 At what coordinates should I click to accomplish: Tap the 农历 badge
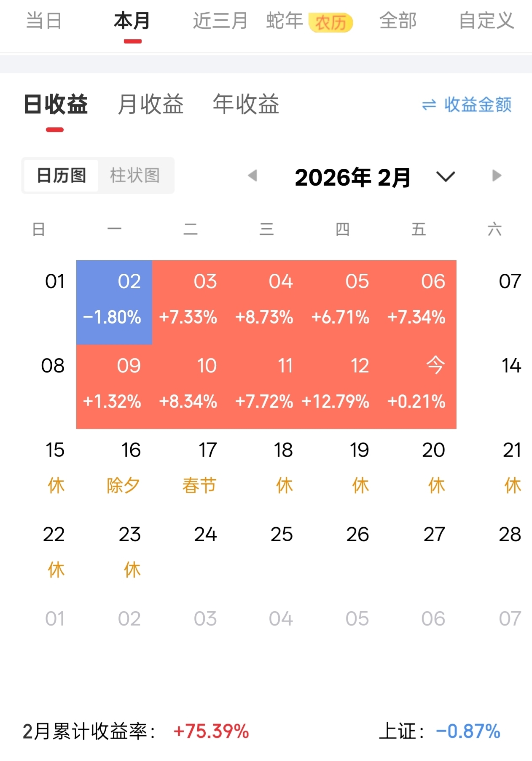pyautogui.click(x=330, y=22)
